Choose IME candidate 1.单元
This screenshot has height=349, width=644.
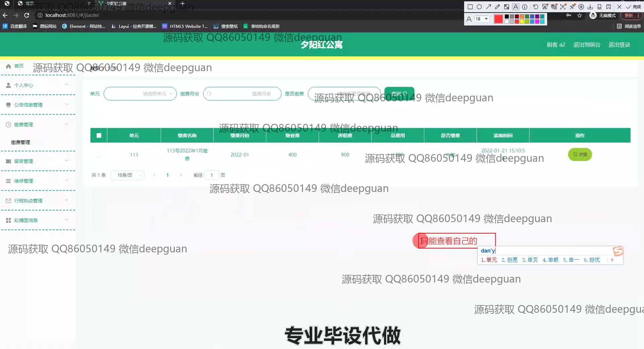point(489,260)
